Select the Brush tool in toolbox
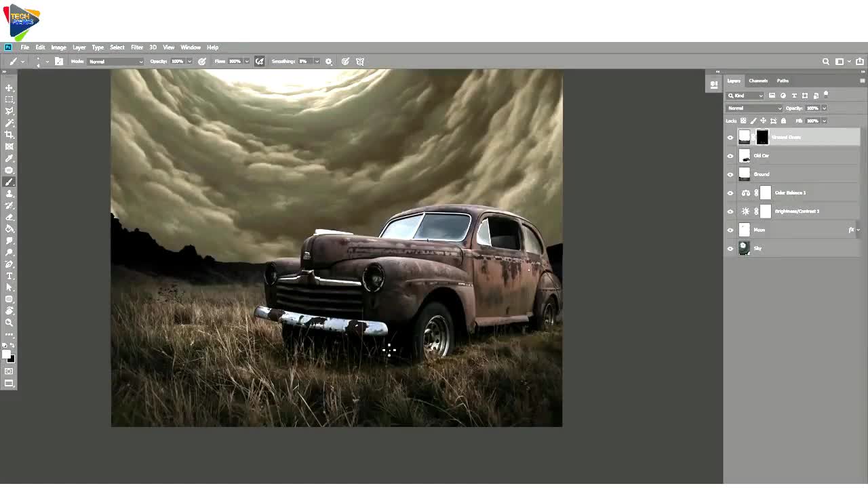The height and width of the screenshot is (488, 868). tap(9, 182)
